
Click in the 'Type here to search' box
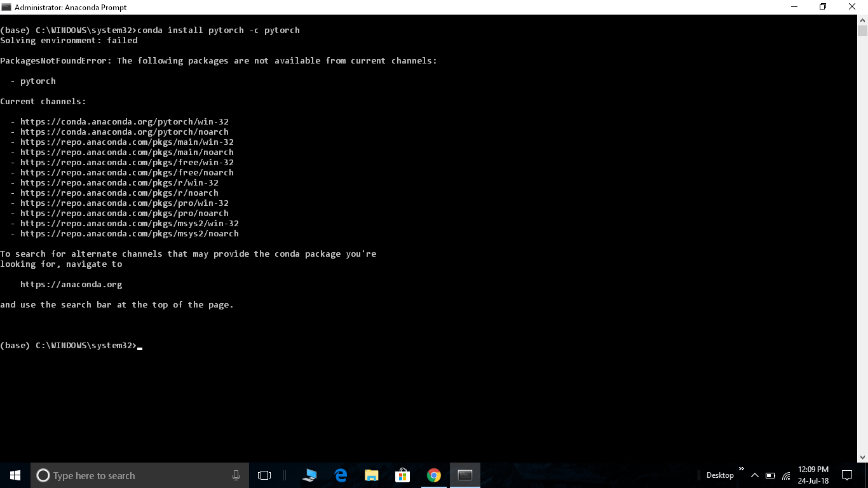(133, 475)
